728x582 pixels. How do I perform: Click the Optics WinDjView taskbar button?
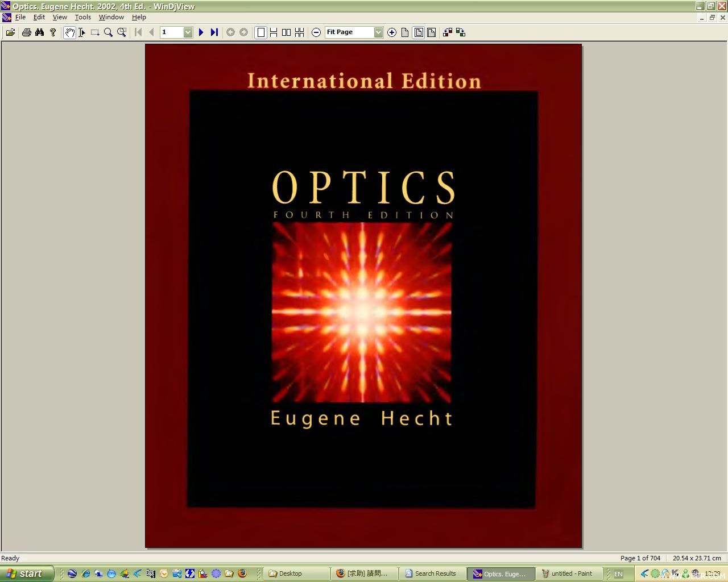coord(502,573)
